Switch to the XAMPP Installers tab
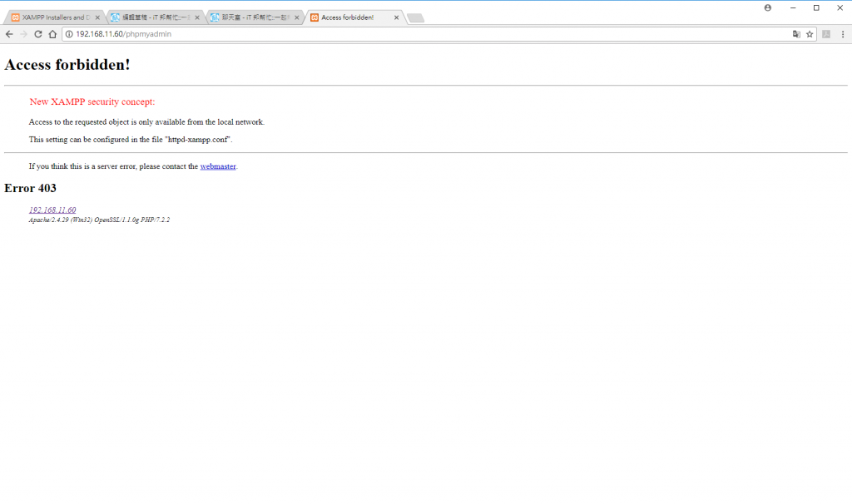Screen dimensions: 852x504 point(53,17)
